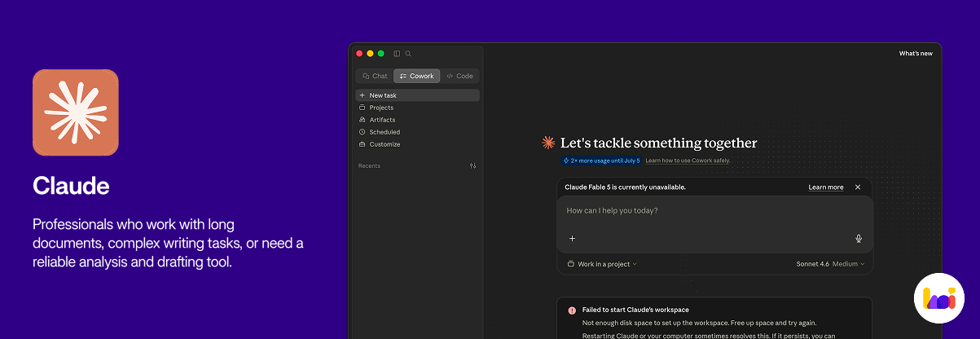This screenshot has height=339, width=980.
Task: Activate the microphone voice input icon
Action: (x=859, y=239)
